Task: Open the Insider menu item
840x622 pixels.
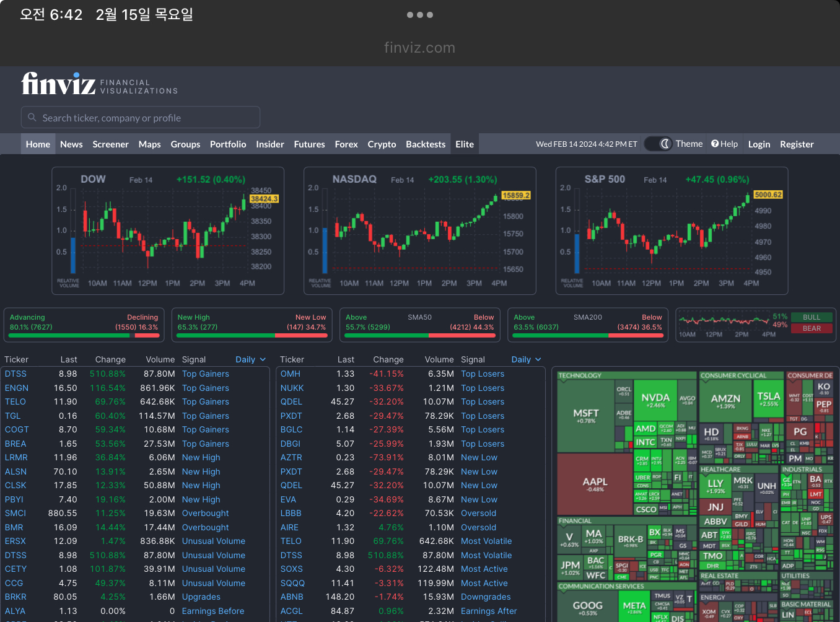Action: pos(270,144)
